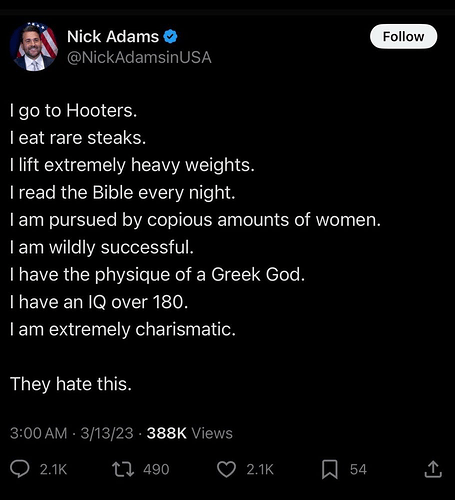Click the blue verified checkmark badge
Screen dimensions: 455x500
click(170, 36)
